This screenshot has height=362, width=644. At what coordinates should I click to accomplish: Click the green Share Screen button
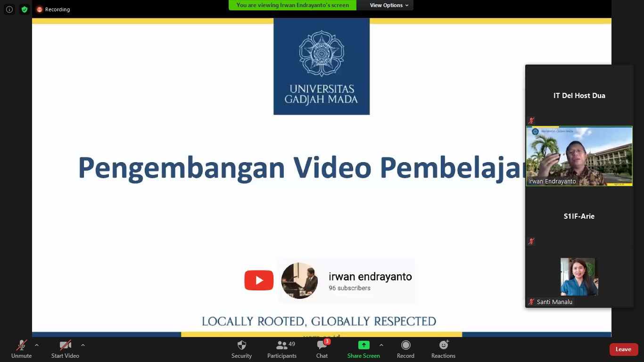pyautogui.click(x=363, y=349)
